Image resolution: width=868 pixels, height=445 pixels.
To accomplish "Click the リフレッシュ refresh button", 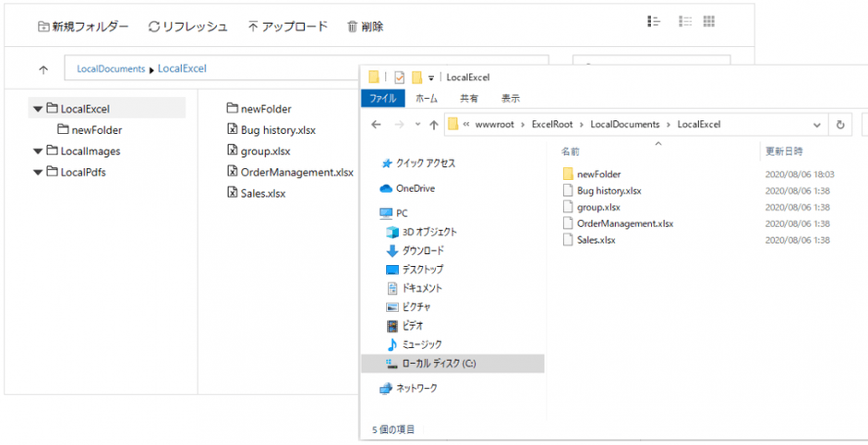I will pos(187,27).
